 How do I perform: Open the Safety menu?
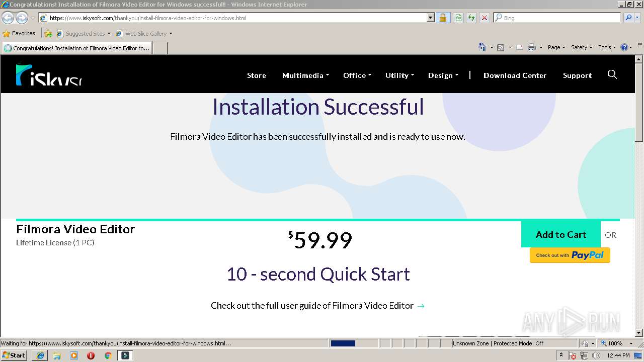pyautogui.click(x=582, y=47)
